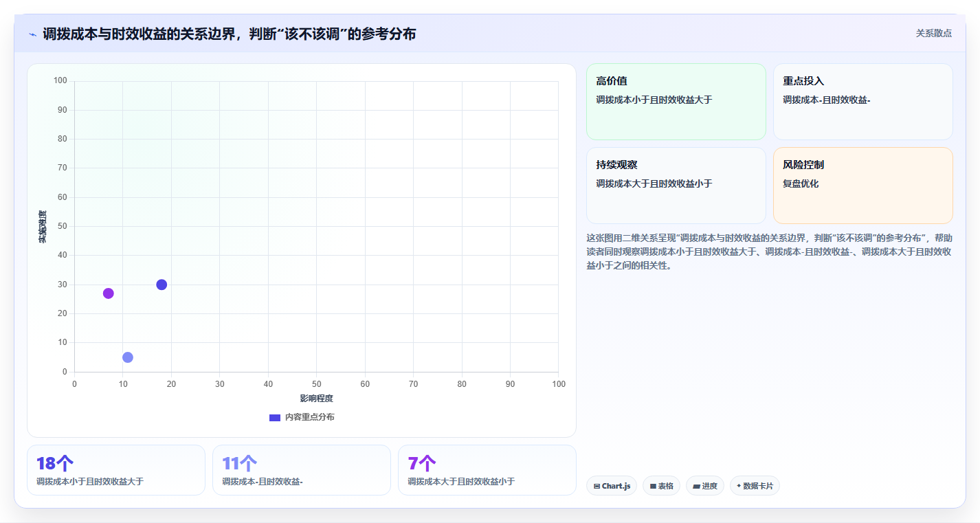Click the 18个 stat card
Viewport: 980px width, 523px height.
[x=116, y=470]
